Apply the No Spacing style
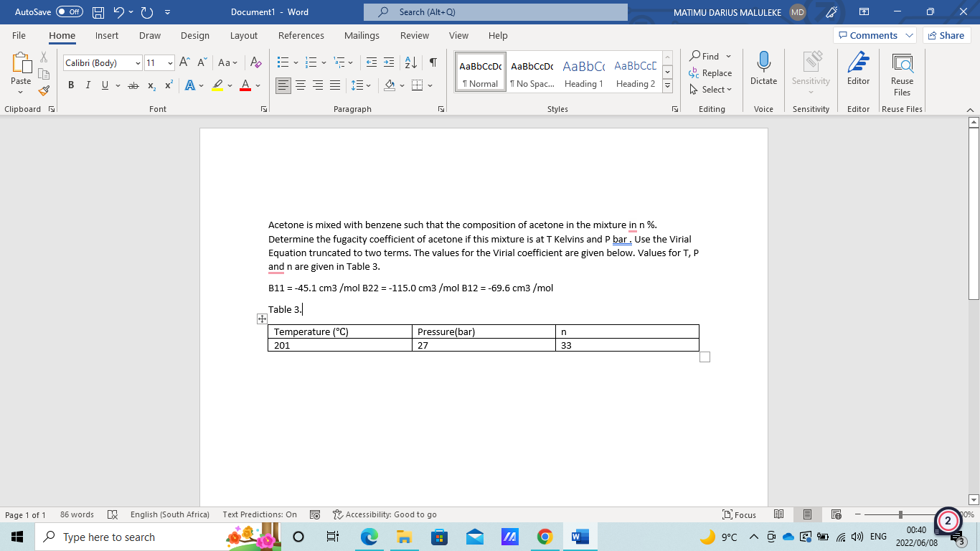Screen dimensions: 980x551 click(532, 72)
